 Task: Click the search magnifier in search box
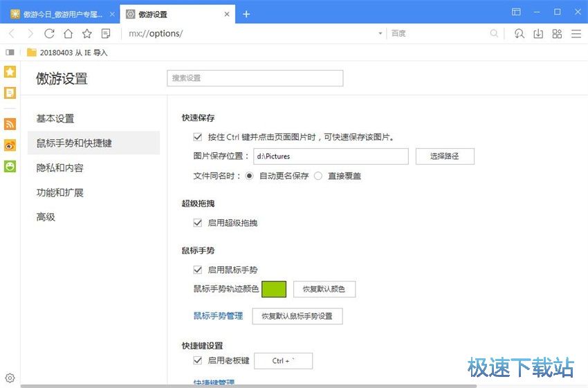point(494,34)
